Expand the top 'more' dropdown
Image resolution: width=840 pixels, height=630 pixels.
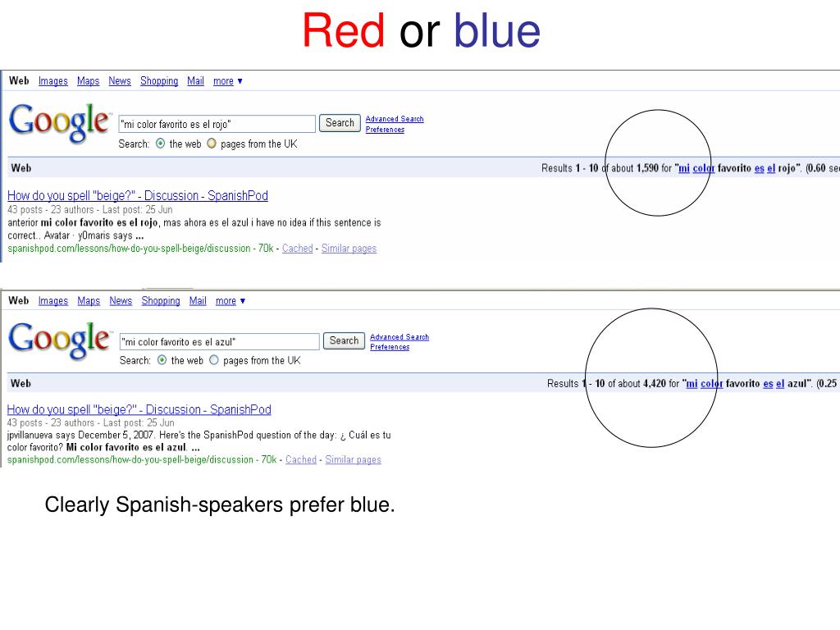tap(228, 81)
